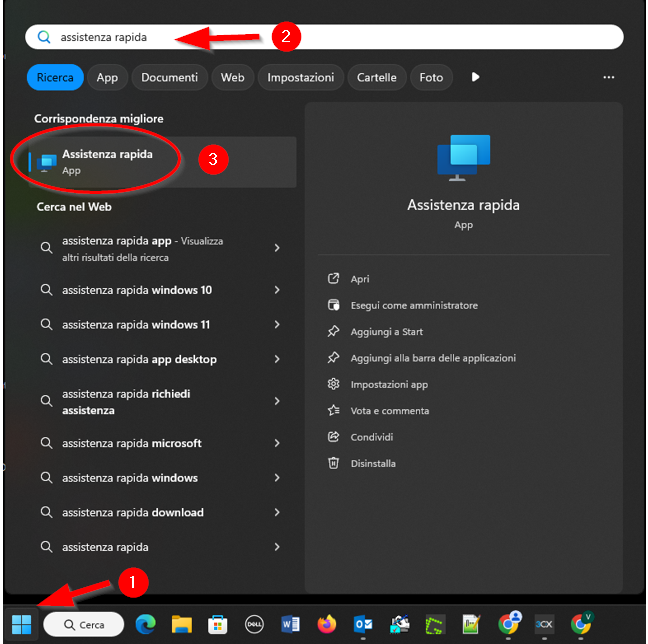Switch to the Foto filter tab
648x644 pixels.
coord(431,77)
